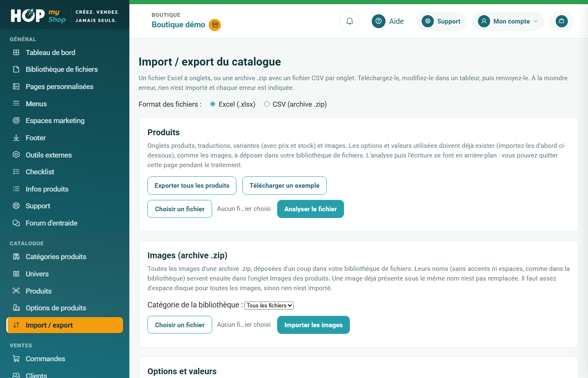Open the shopping bag icon in header
This screenshot has height=378, width=588.
[x=562, y=21]
